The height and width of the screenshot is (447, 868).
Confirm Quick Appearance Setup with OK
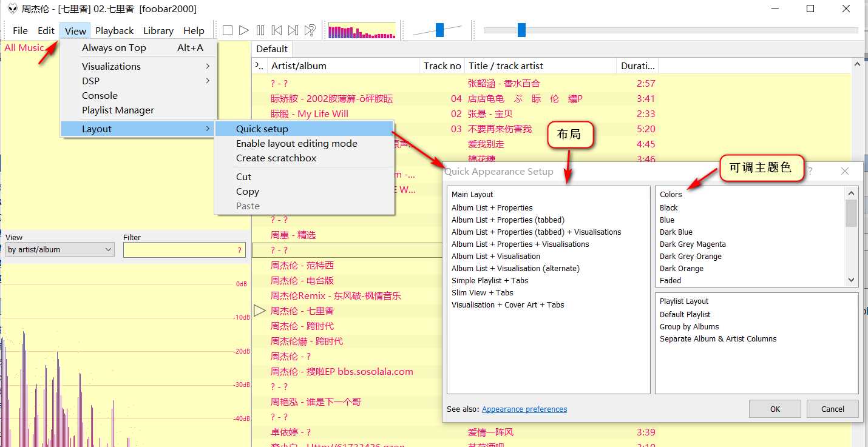[x=775, y=409]
